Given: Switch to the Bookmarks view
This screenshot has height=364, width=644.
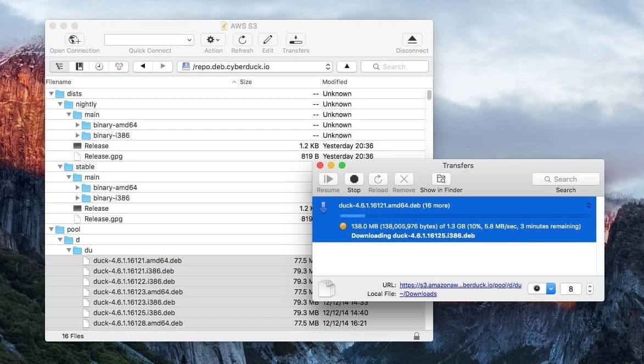Looking at the screenshot, I should pyautogui.click(x=79, y=66).
